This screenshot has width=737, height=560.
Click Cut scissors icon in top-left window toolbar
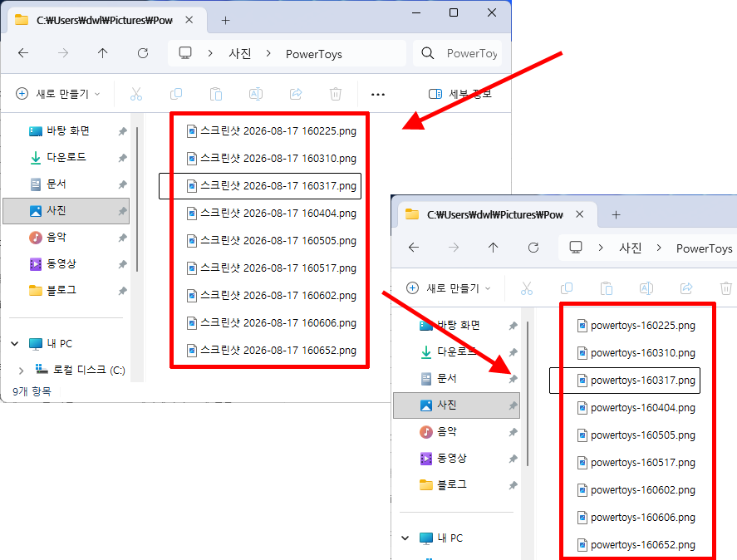point(136,94)
